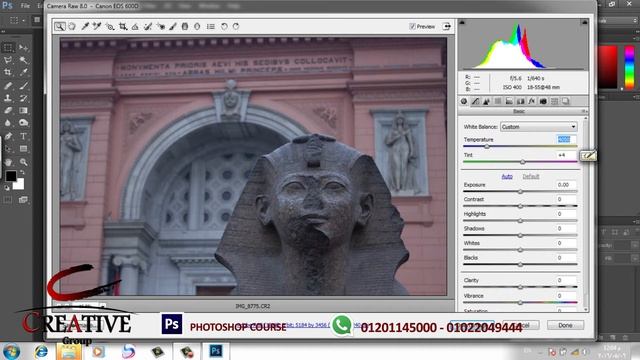Screen dimensions: 640x360
Task: Open Photoshop File menu
Action: point(25,6)
